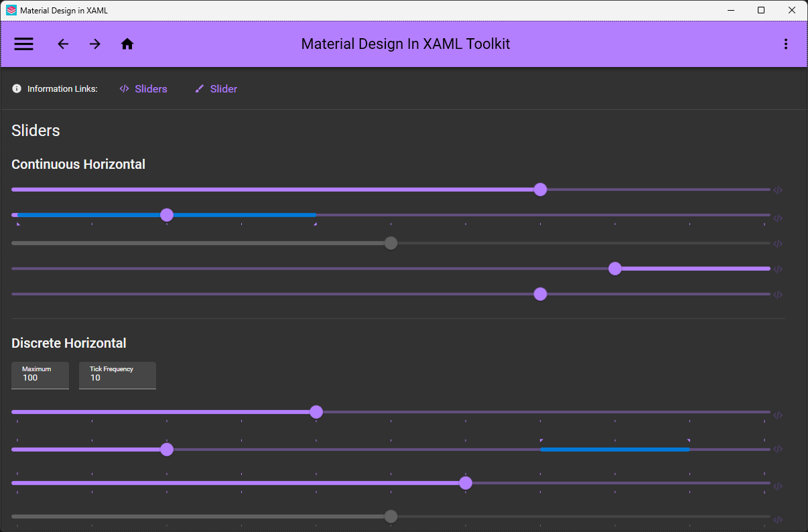Image resolution: width=808 pixels, height=532 pixels.
Task: Click the reversed-fill slider thumb
Action: click(x=615, y=269)
